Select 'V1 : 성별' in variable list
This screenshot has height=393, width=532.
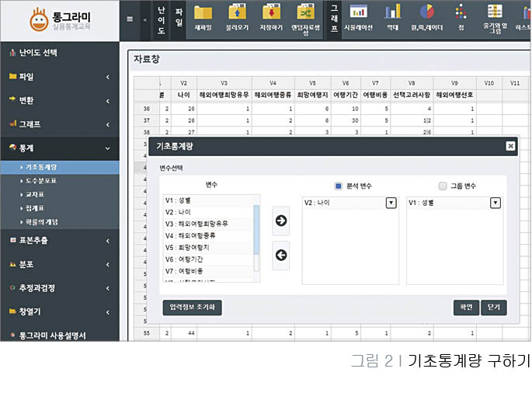tap(208, 200)
